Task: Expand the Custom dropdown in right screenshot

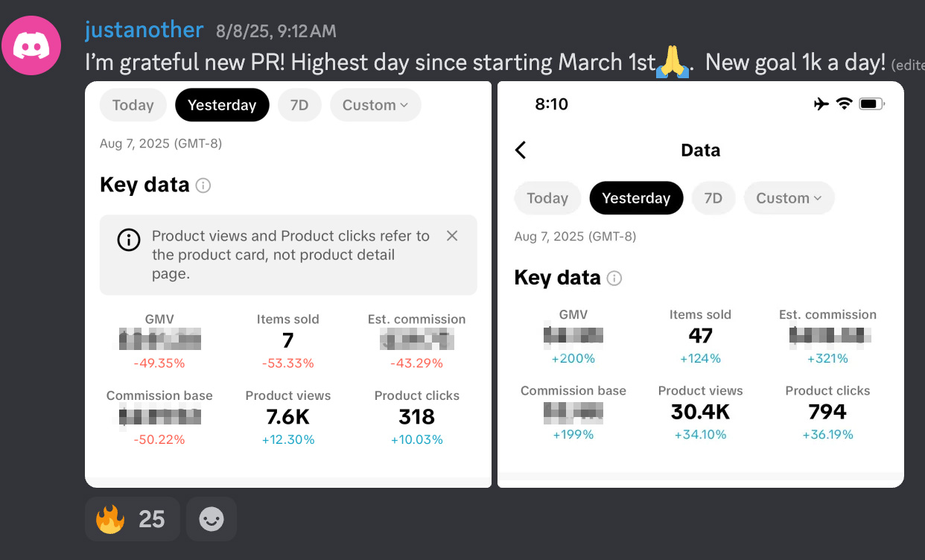Action: (x=789, y=198)
